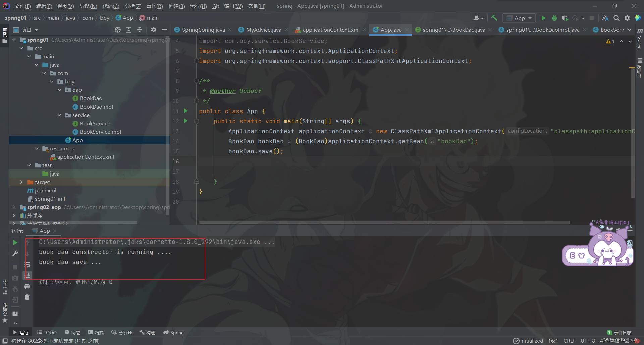644x345 pixels.
Task: Open the Spring tool window button
Action: (x=173, y=332)
